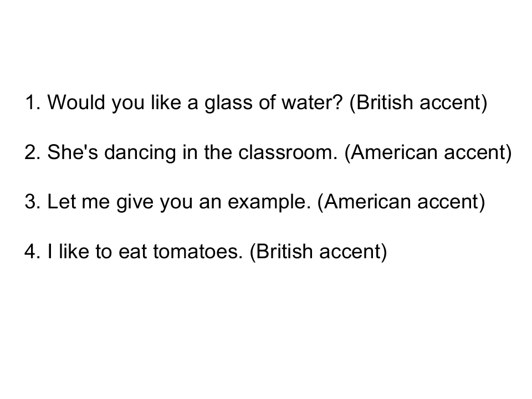Click "(British accent)" after the tomatoes sentence
This screenshot has width=532, height=399.
(x=318, y=252)
